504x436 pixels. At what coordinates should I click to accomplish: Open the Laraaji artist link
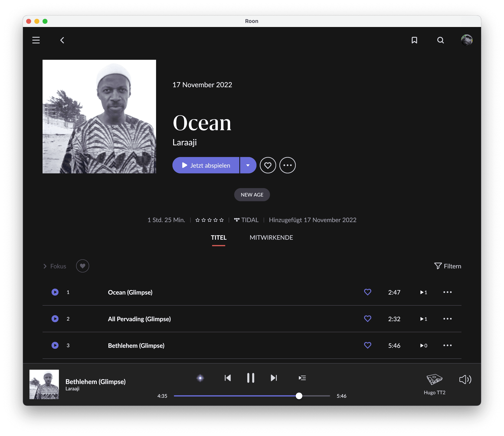point(185,142)
